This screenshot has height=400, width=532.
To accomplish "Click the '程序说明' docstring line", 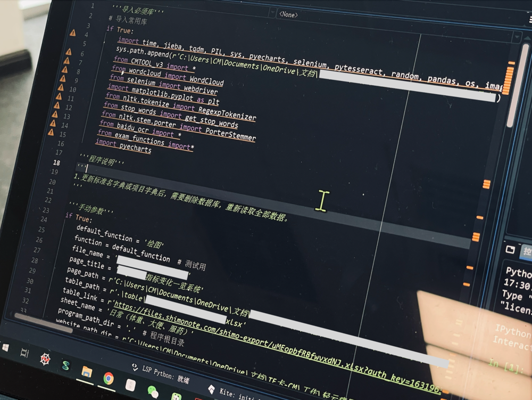I will click(x=102, y=159).
